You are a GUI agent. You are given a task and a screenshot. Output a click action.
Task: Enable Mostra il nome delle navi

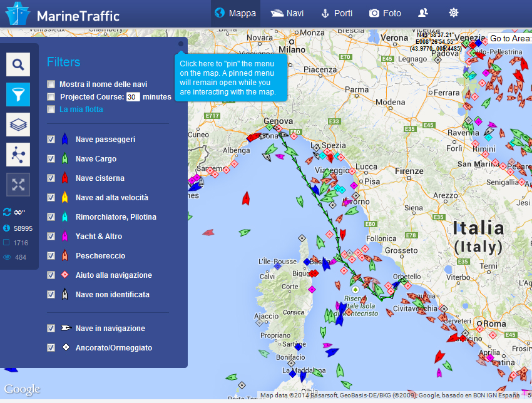tap(51, 84)
